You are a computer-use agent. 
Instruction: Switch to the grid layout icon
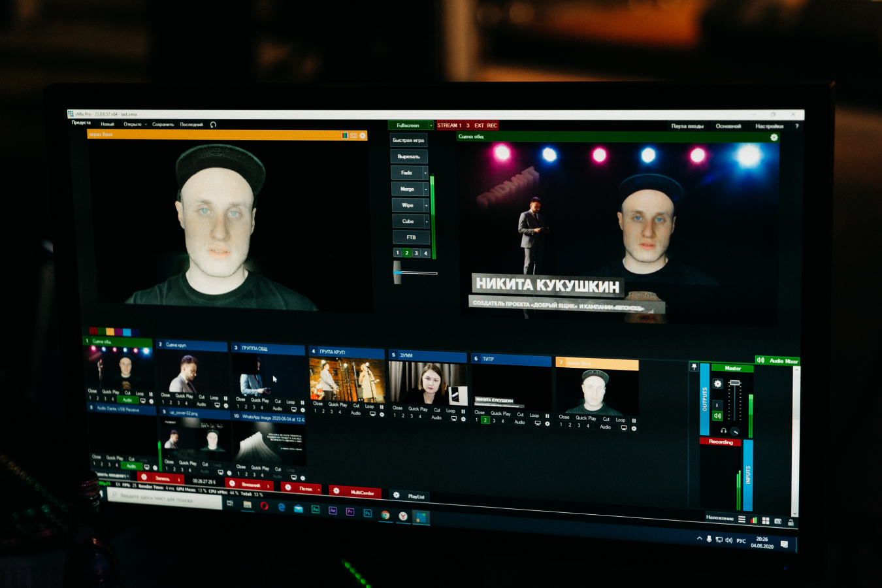click(766, 521)
